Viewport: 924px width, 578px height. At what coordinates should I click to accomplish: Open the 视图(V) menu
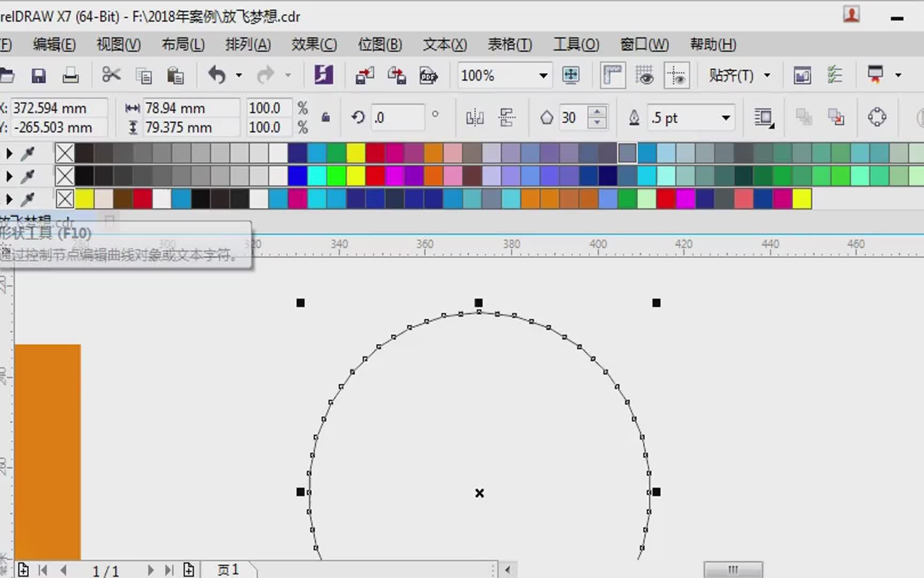coord(118,44)
